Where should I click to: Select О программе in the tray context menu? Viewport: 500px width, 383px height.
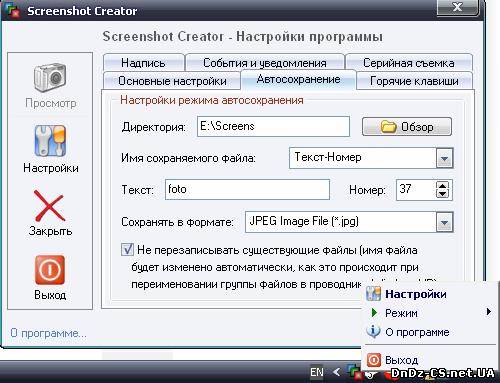click(x=429, y=332)
